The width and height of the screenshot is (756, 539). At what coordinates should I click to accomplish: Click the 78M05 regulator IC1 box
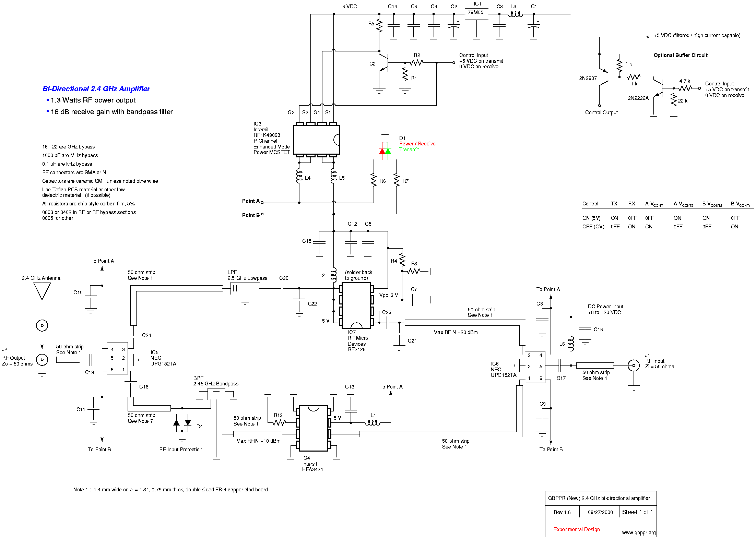(x=476, y=14)
